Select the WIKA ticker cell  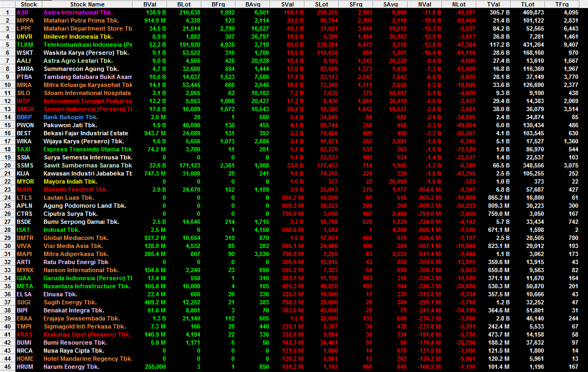click(24, 141)
